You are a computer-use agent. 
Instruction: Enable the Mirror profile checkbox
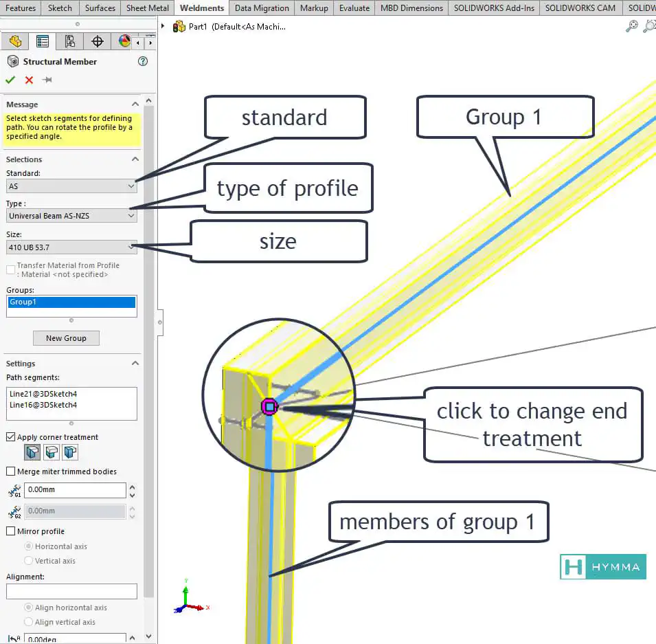tap(10, 531)
